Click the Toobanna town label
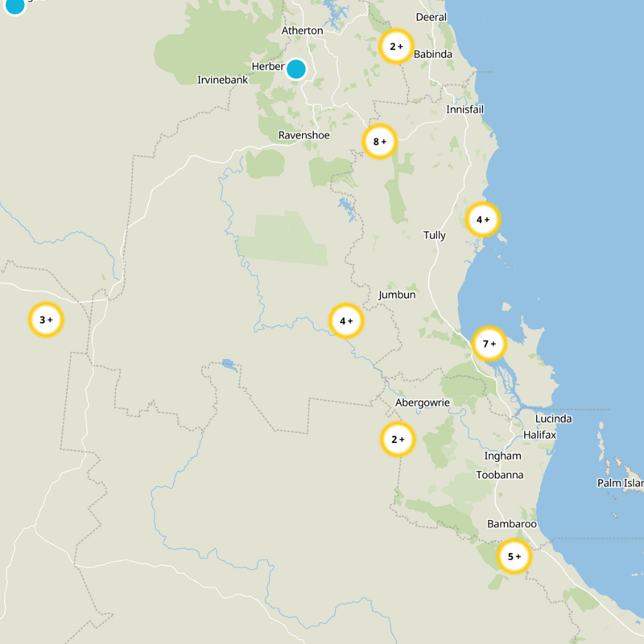The height and width of the screenshot is (644, 644). tap(499, 475)
